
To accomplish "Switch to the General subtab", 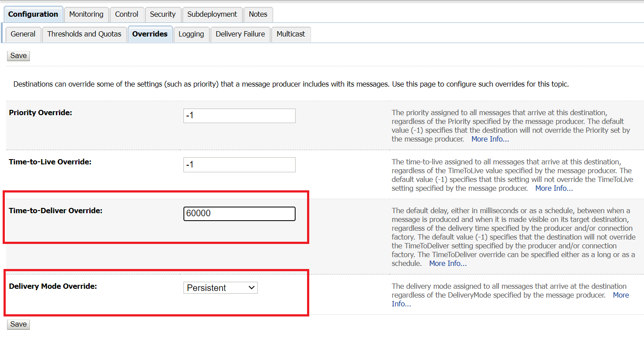I will coord(23,34).
